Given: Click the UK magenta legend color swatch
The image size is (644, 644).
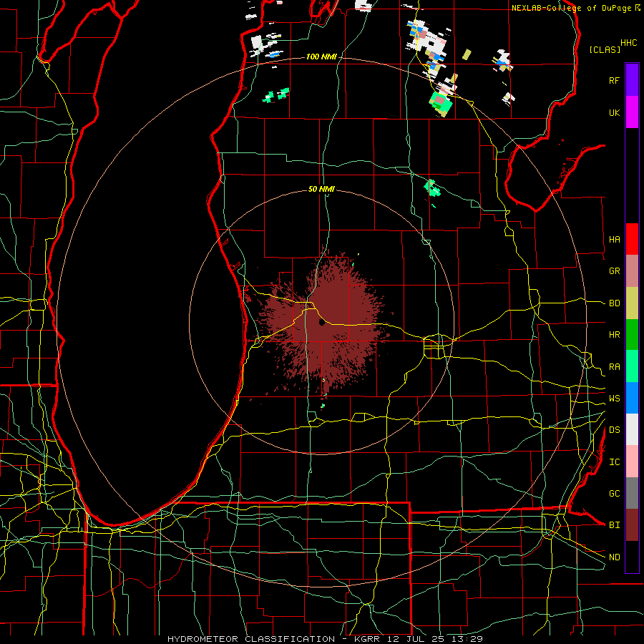Looking at the screenshot, I should tap(632, 112).
